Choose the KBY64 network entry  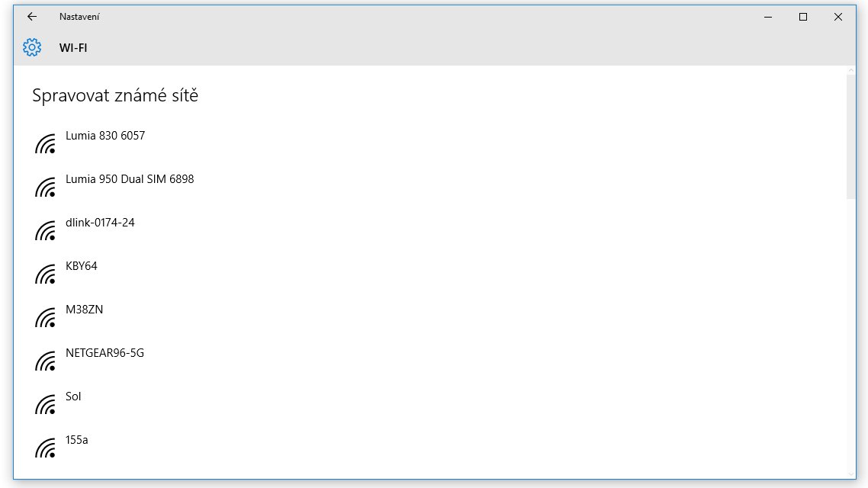pos(82,266)
